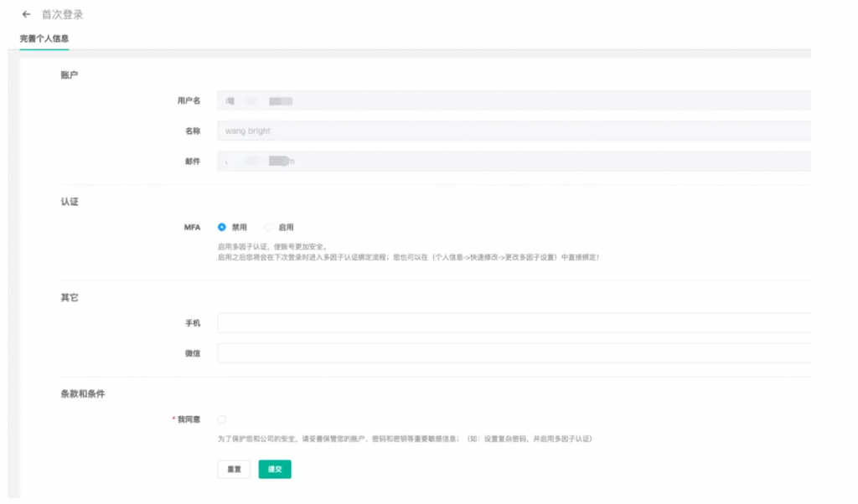Click the MFA field label
Screen dimensions: 858x504
192,227
